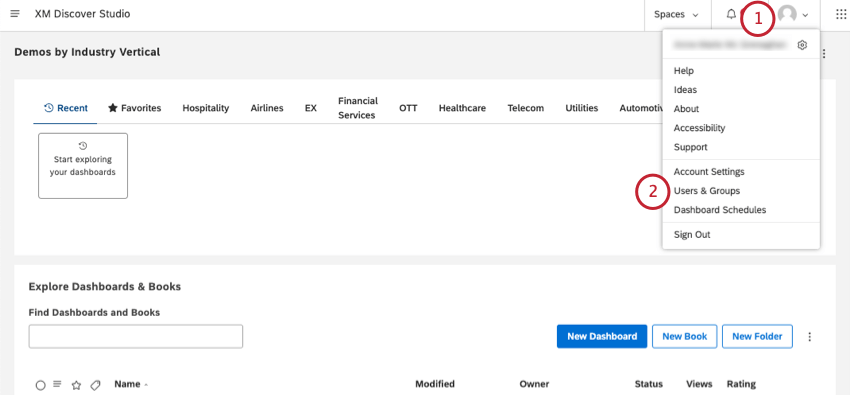Open the Hospitality tab
Image resolution: width=850 pixels, height=395 pixels.
click(x=205, y=108)
